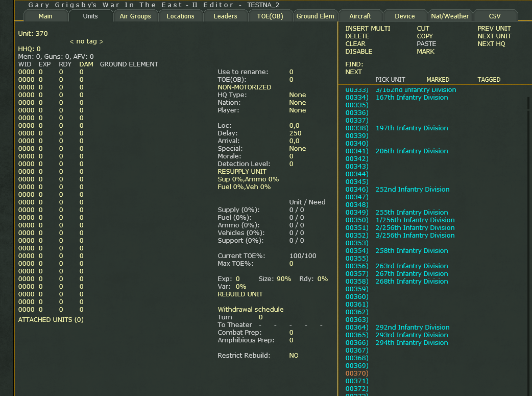Select the MARKED filter
This screenshot has height=396, width=532.
[x=438, y=80]
